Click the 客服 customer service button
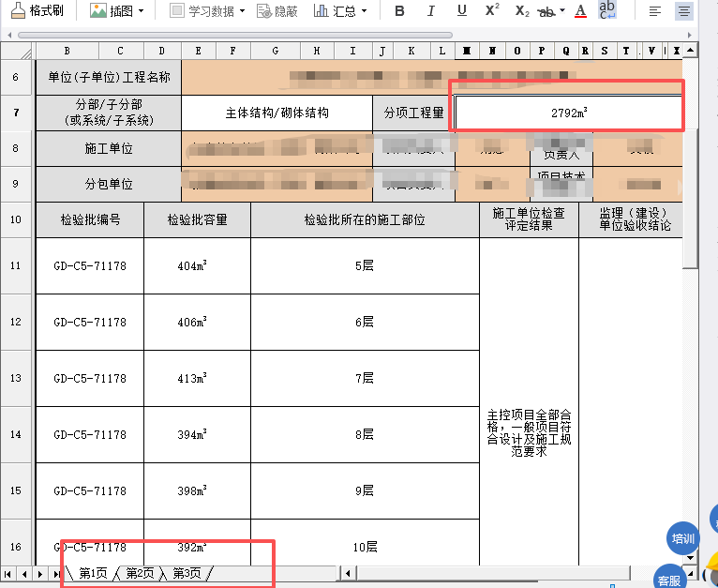The image size is (718, 588). [x=669, y=580]
